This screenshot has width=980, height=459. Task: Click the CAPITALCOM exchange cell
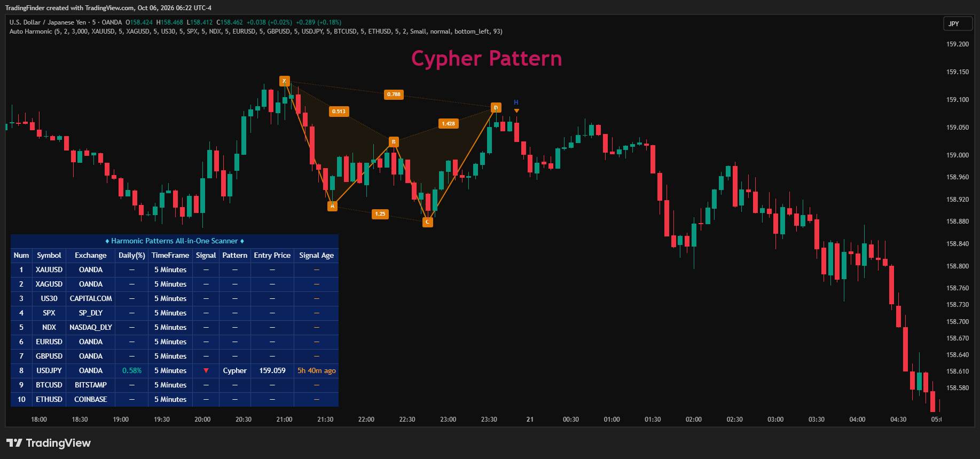point(91,299)
